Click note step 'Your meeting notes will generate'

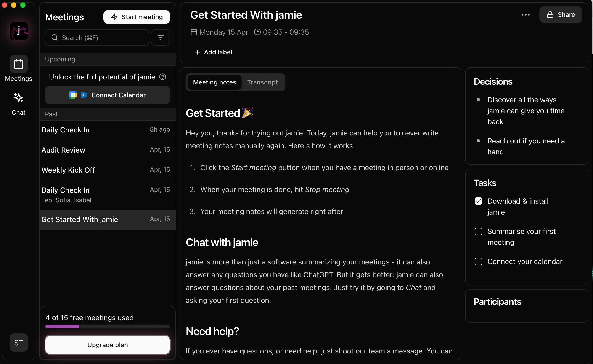[272, 211]
